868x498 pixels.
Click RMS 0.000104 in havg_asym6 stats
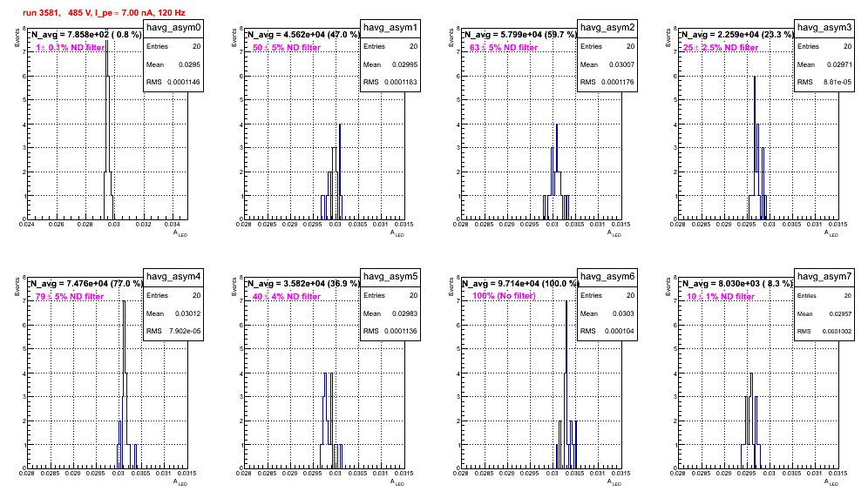(607, 331)
